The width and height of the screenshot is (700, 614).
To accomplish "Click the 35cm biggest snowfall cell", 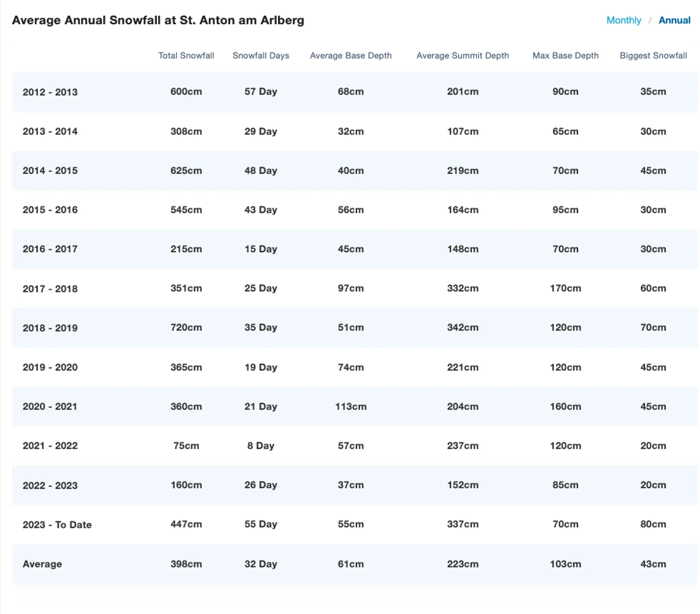I will coord(653,91).
